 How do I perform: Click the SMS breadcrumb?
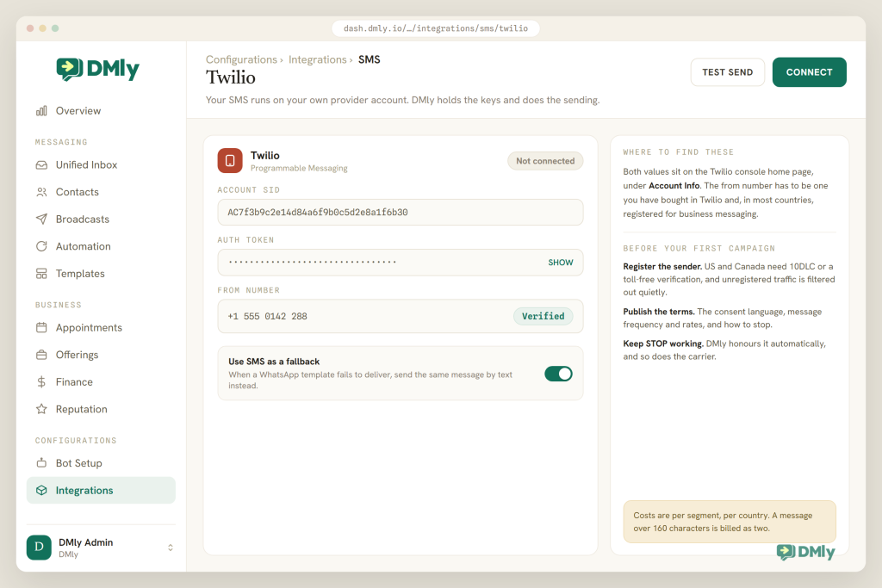(370, 59)
